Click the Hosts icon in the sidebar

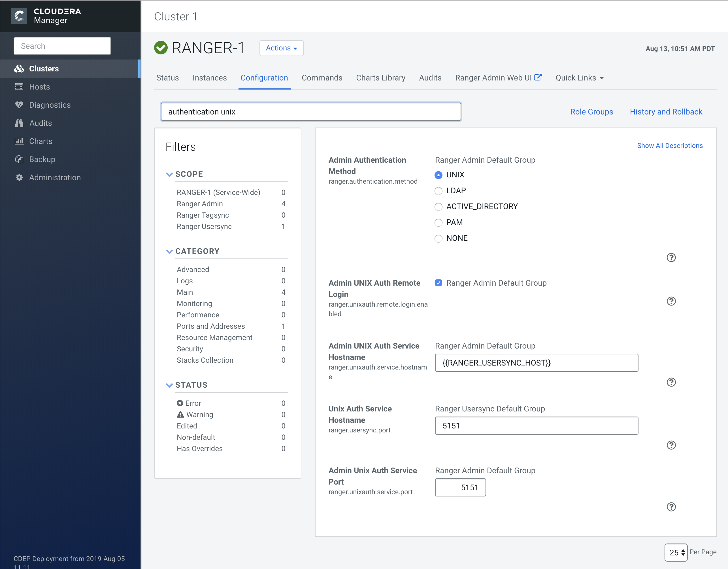coord(19,87)
